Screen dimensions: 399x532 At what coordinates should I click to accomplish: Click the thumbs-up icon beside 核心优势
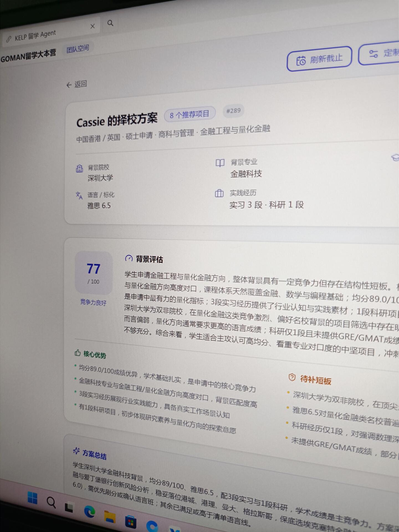(78, 353)
